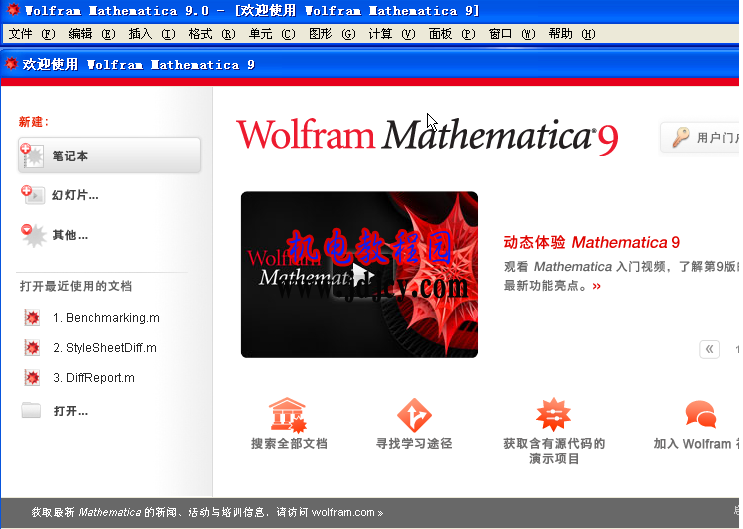Open recent file 2. StyleSheetDiff.m
Screen dimensions: 743x529
(105, 348)
